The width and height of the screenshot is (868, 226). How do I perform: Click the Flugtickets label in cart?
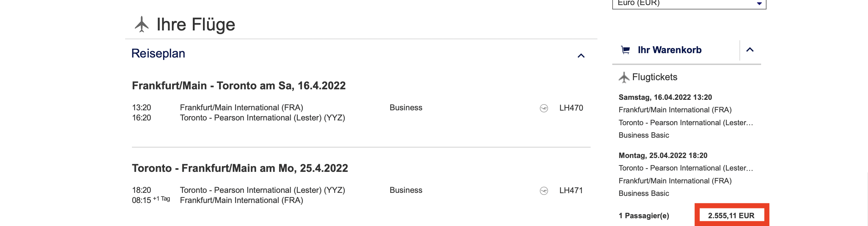point(655,77)
